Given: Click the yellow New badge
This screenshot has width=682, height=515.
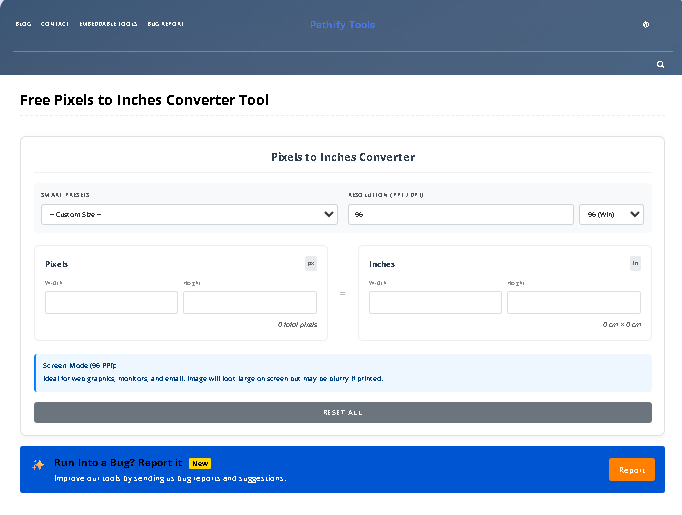Looking at the screenshot, I should click(200, 463).
